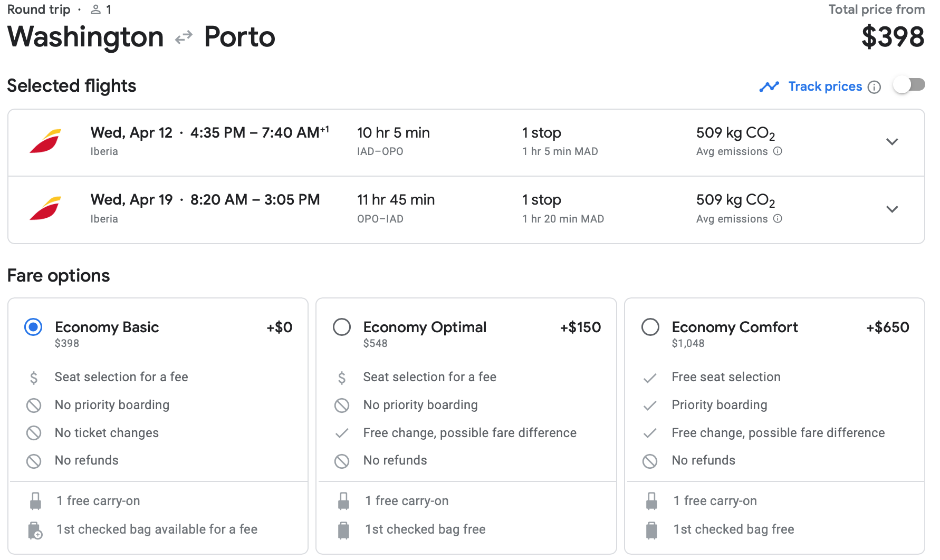Viewport: 940px width, 560px height.
Task: Select the Economy Comfort radio button
Action: tap(650, 327)
